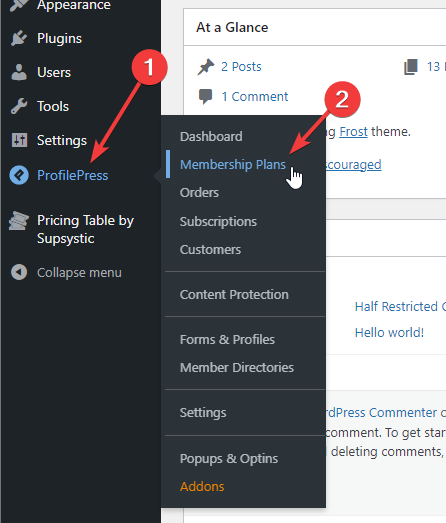Open the Orders submenu item
The width and height of the screenshot is (446, 523).
click(199, 192)
